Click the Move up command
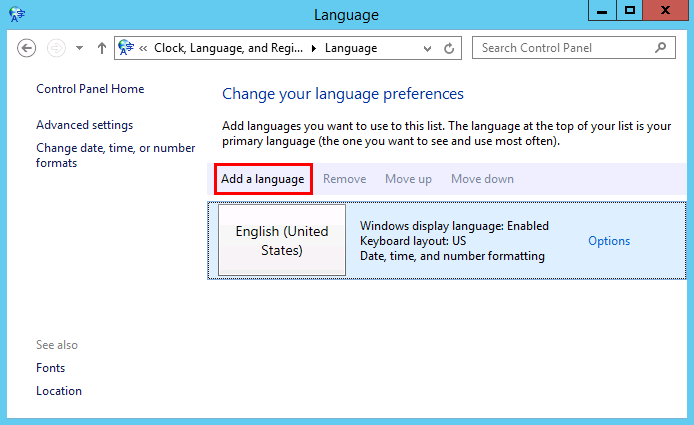 click(x=408, y=179)
